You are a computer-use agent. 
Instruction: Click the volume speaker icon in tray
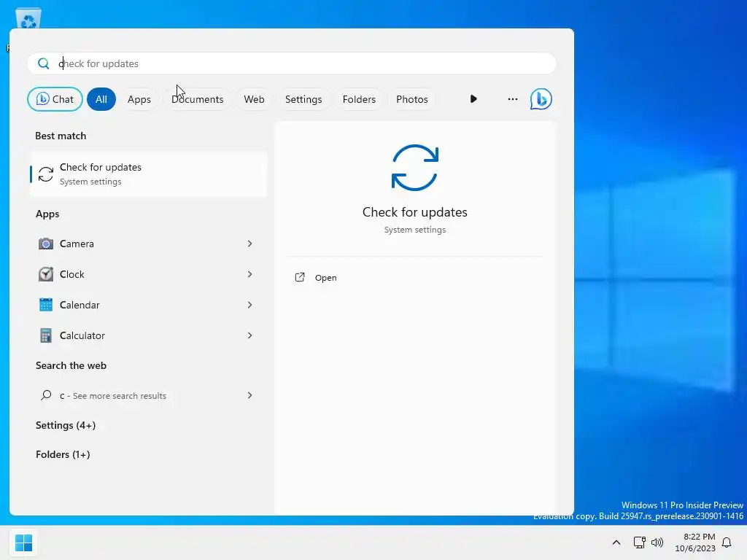(657, 542)
